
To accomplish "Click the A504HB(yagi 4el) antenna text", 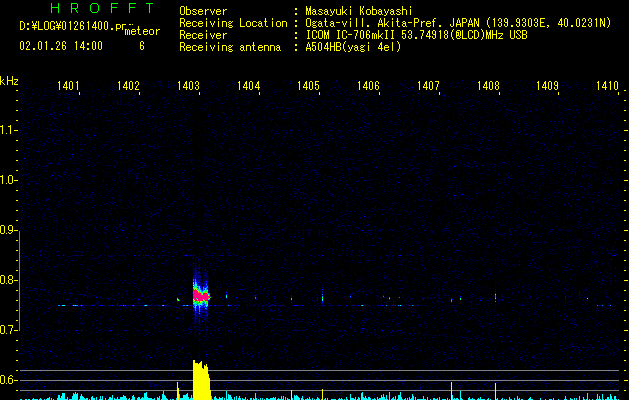I will (x=353, y=47).
